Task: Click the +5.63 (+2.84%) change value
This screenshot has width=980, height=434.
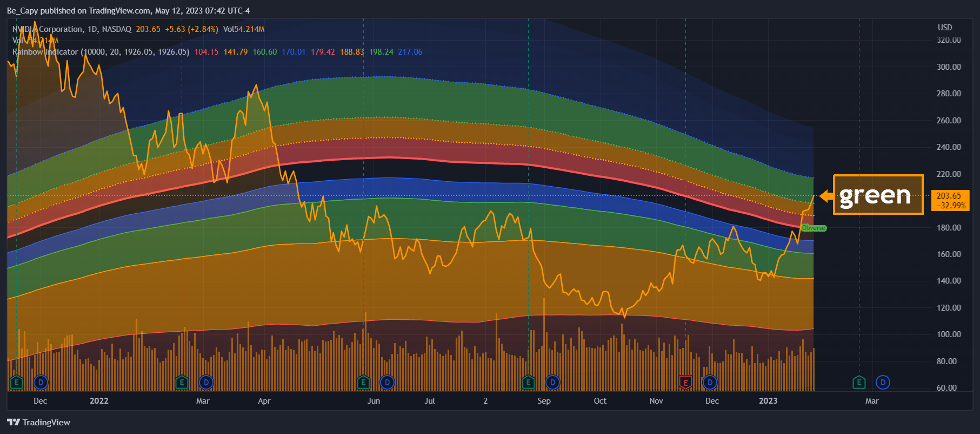Action: 191,29
